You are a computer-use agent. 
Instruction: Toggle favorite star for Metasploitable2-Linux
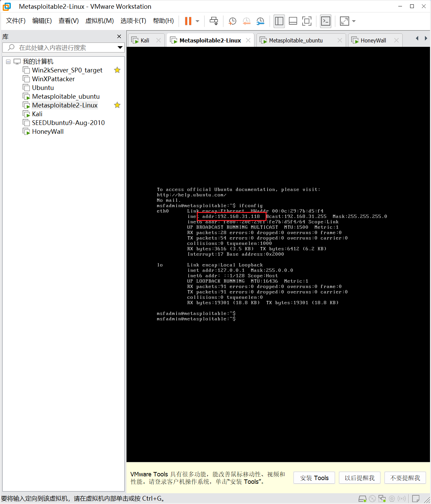(117, 105)
